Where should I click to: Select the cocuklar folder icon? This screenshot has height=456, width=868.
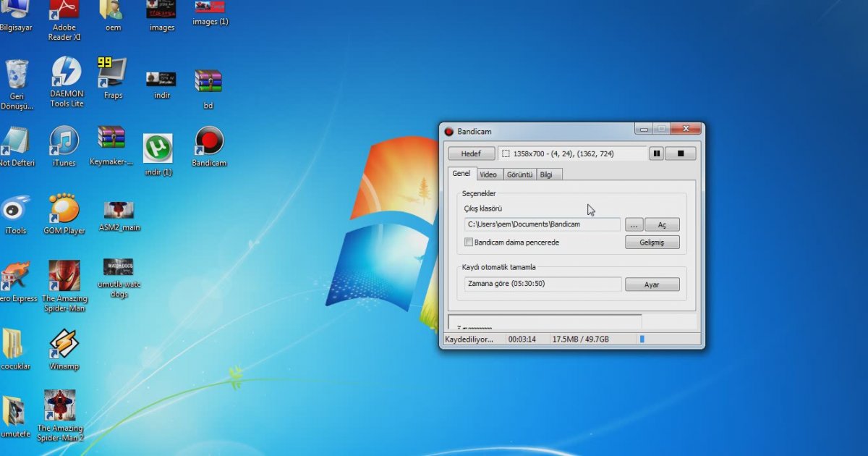14,350
